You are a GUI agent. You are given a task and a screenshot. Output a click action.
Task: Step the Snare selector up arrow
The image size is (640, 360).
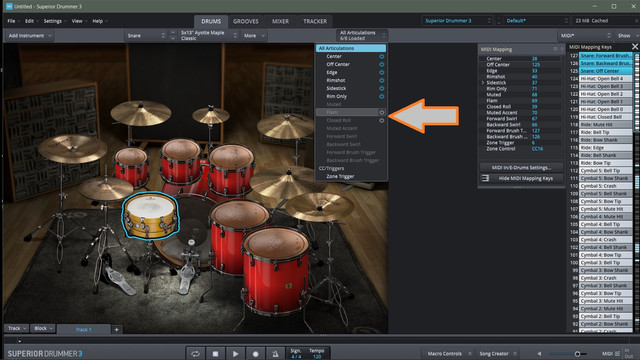coord(173,32)
